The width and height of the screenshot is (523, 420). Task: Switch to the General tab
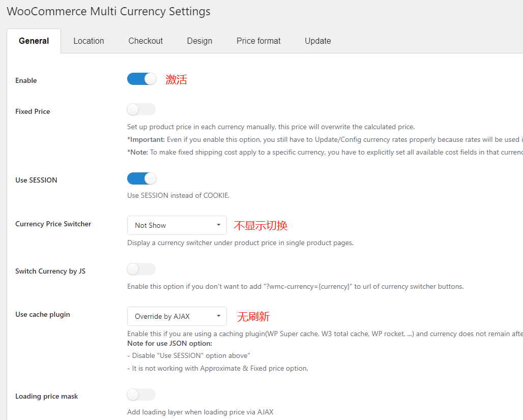(34, 41)
